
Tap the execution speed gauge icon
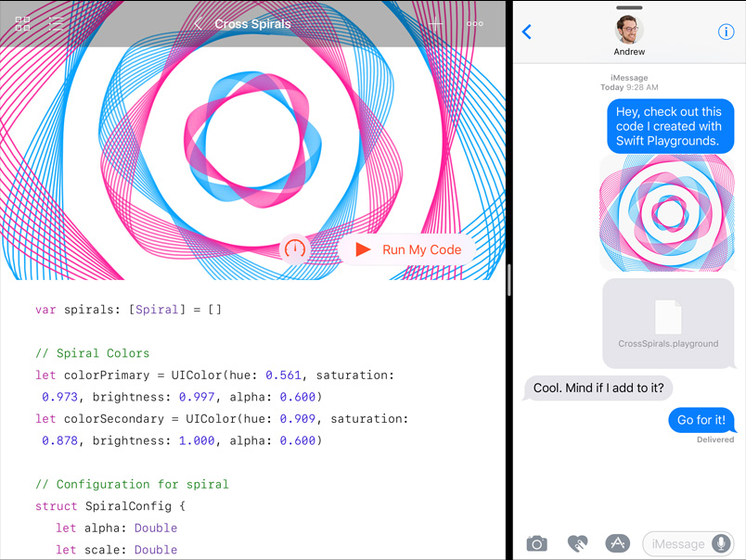tap(295, 249)
